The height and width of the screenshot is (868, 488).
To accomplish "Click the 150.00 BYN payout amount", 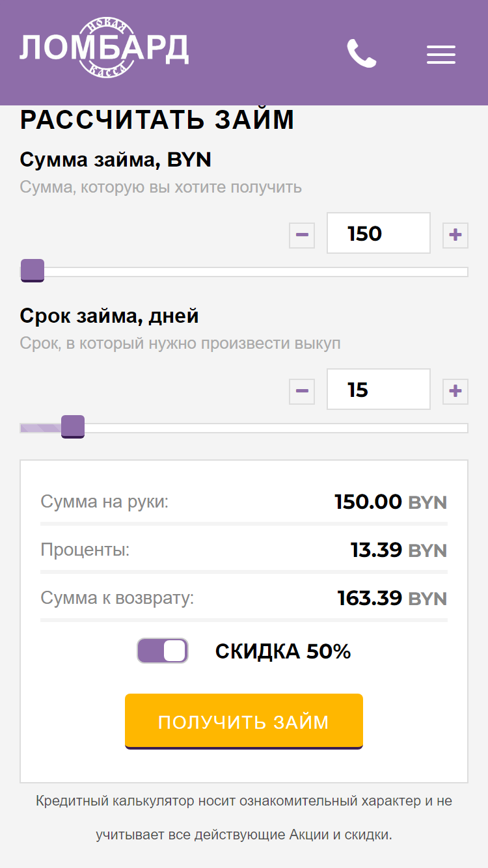I will pos(391,502).
